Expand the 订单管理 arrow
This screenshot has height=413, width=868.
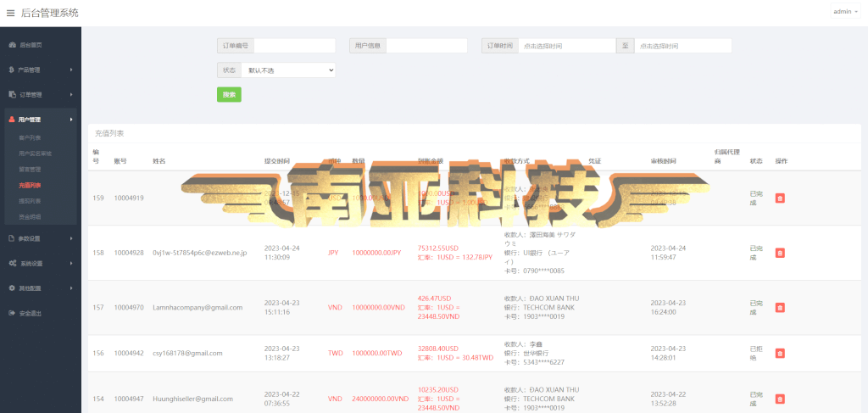[71, 95]
